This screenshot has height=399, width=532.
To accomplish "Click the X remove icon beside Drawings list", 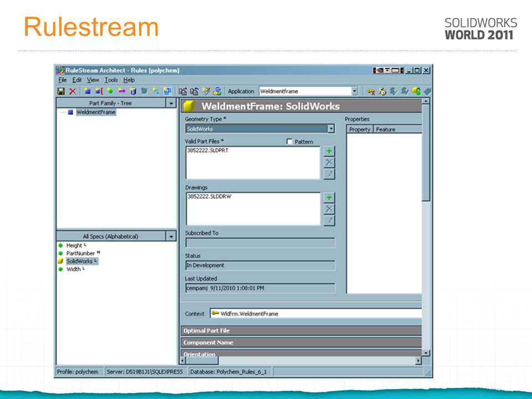I will pyautogui.click(x=329, y=209).
